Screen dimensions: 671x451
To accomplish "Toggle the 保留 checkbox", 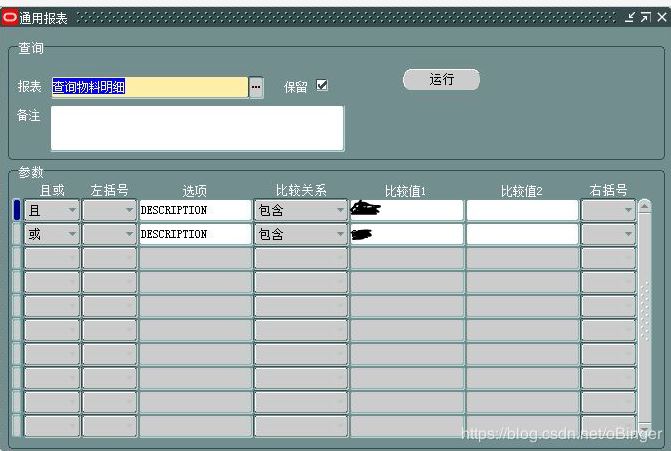I will pos(322,85).
